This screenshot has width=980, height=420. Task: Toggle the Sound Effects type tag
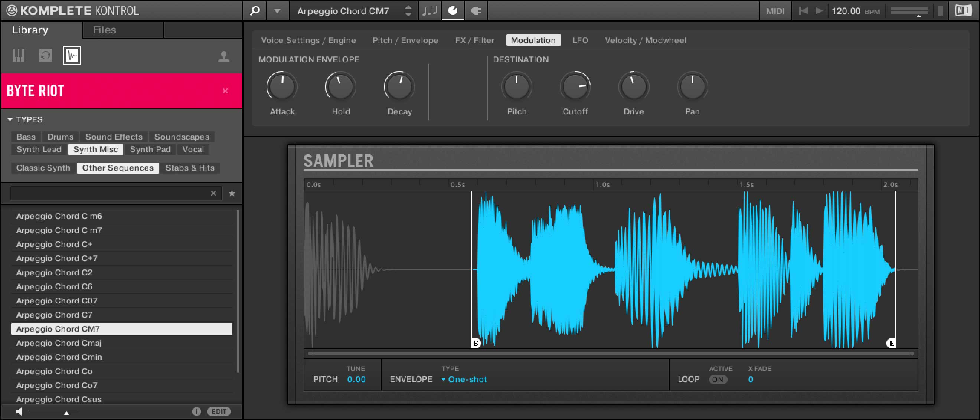114,137
